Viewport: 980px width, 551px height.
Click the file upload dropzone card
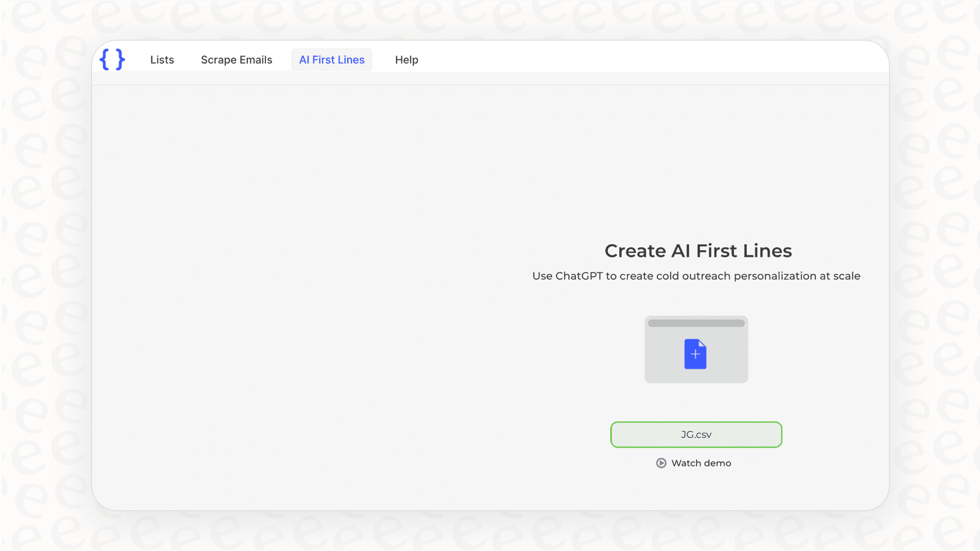coord(696,349)
